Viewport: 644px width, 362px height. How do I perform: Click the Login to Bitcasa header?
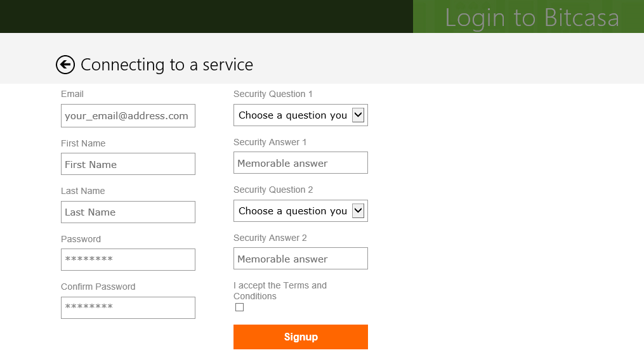[532, 18]
